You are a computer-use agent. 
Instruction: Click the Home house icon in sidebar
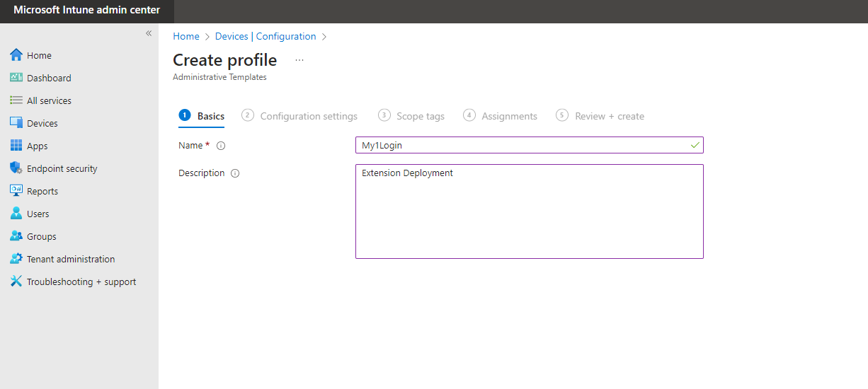coord(16,55)
